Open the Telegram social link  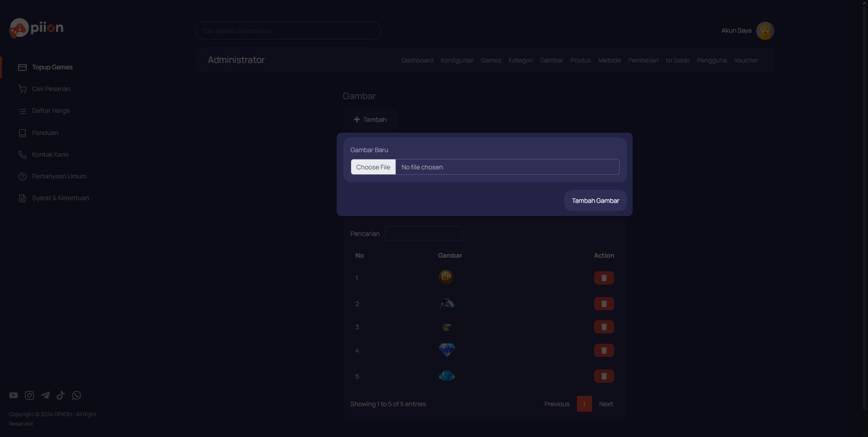[x=45, y=395]
